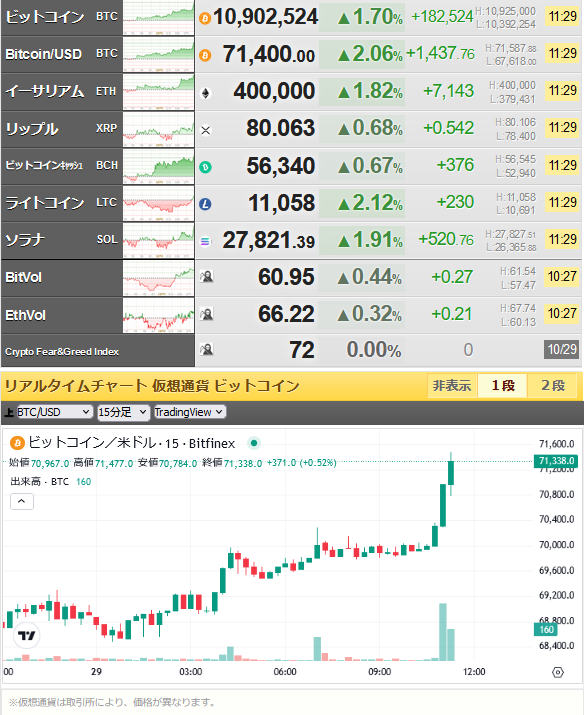Click the 10,902,524 Bitcoin price
Screen dimensions: 585x715
(x=265, y=17)
